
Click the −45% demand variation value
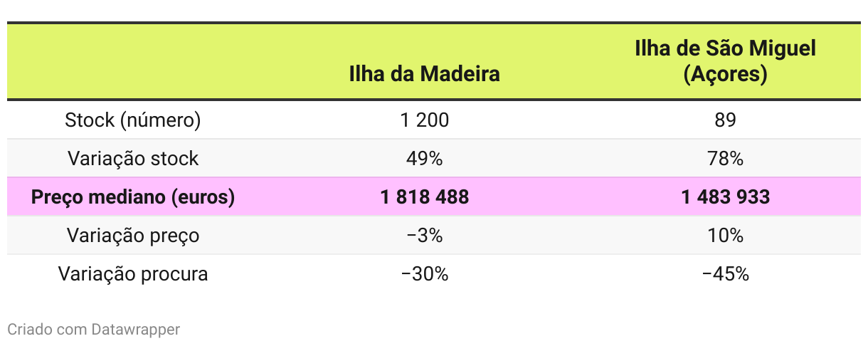click(725, 274)
